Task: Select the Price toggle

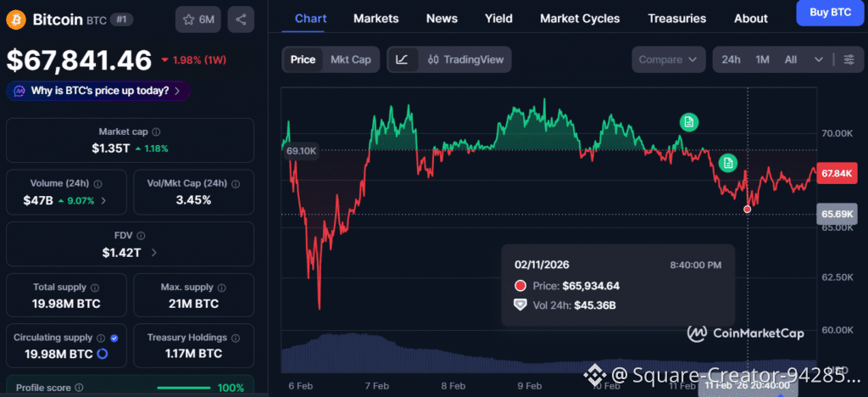Action: point(303,59)
